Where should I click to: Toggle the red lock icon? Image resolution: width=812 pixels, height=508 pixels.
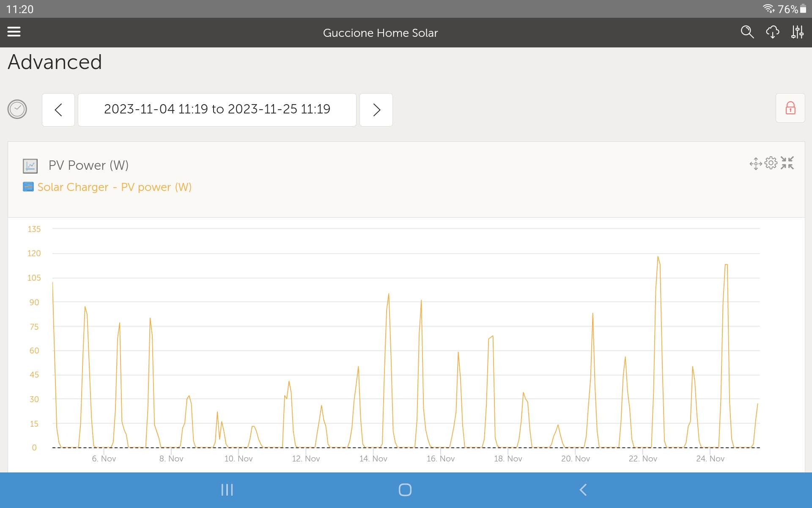pyautogui.click(x=790, y=108)
